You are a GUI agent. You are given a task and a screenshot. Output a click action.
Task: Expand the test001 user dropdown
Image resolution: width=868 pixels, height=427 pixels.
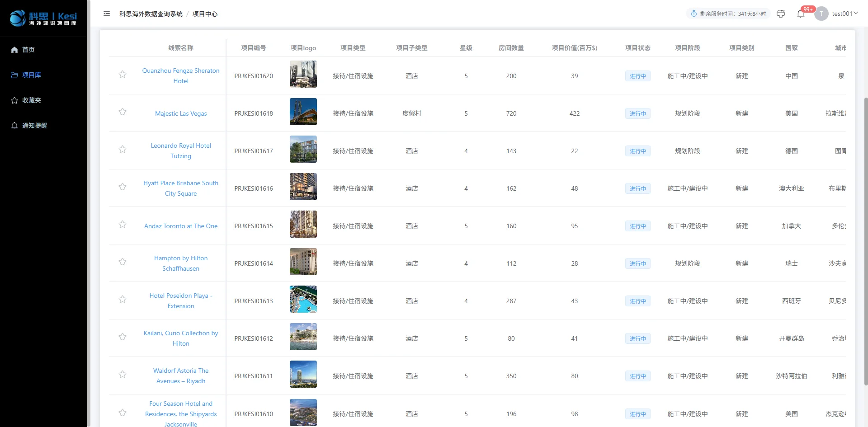pyautogui.click(x=845, y=14)
